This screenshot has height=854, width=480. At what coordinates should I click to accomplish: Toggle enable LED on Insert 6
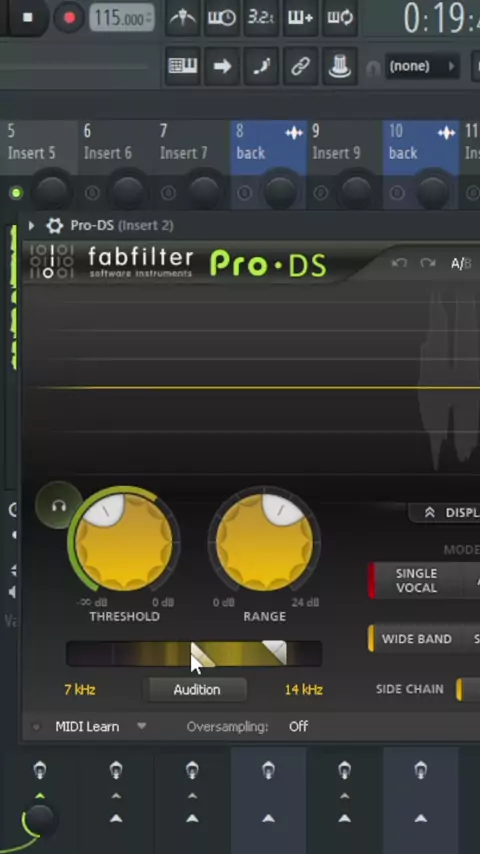92,193
